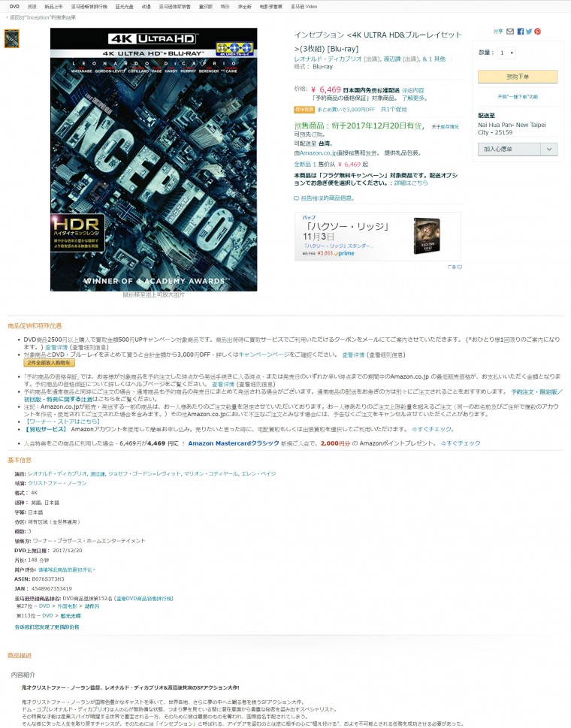
Task: Click エレン・ペイジ cast link
Action: pyautogui.click(x=258, y=473)
